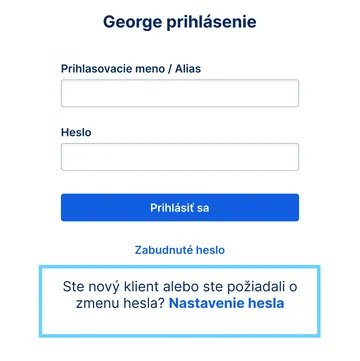The height and width of the screenshot is (361, 360).
Task: Open the Zabudnuté heslo link
Action: click(180, 250)
